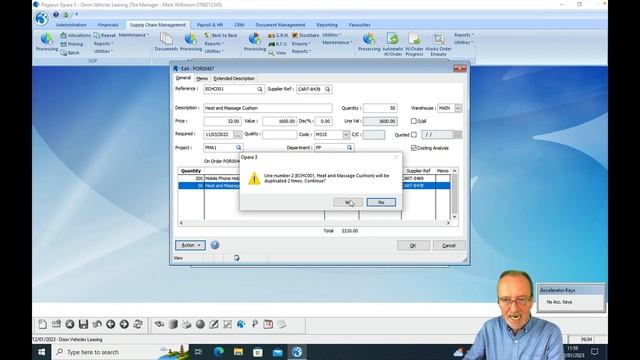Screen dimensions: 640x360
Task: Expand the Code dropdown arrow
Action: coord(346,135)
